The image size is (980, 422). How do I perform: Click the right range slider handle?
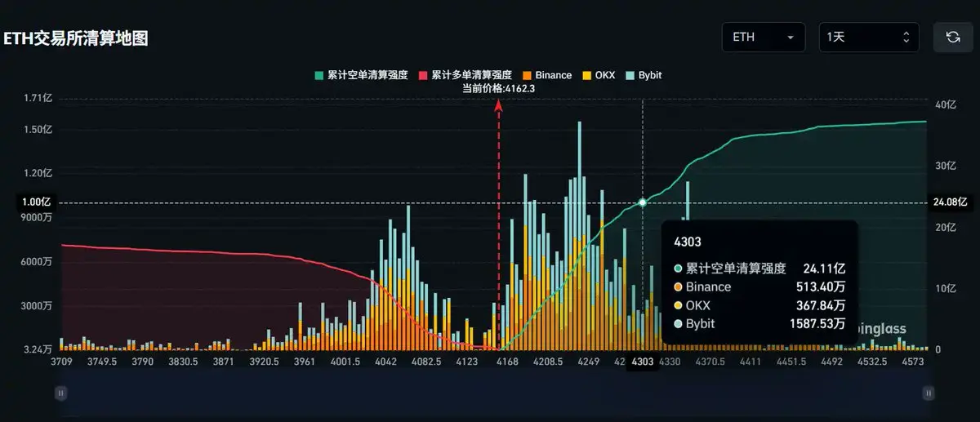click(928, 393)
